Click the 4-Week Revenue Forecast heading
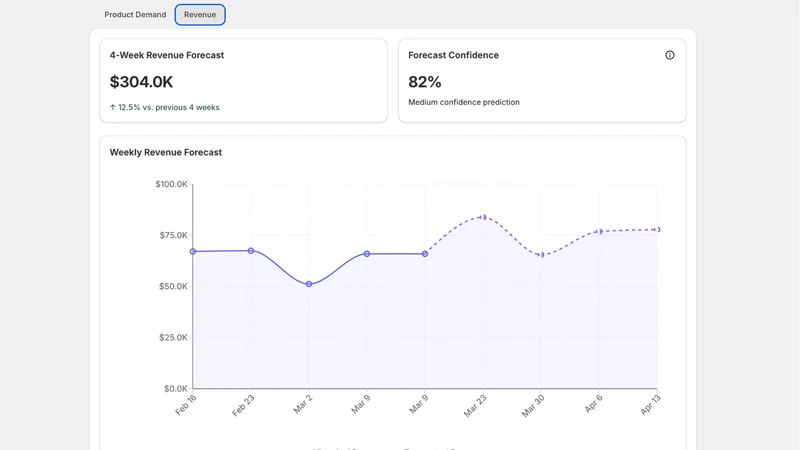The image size is (800, 450). 167,55
